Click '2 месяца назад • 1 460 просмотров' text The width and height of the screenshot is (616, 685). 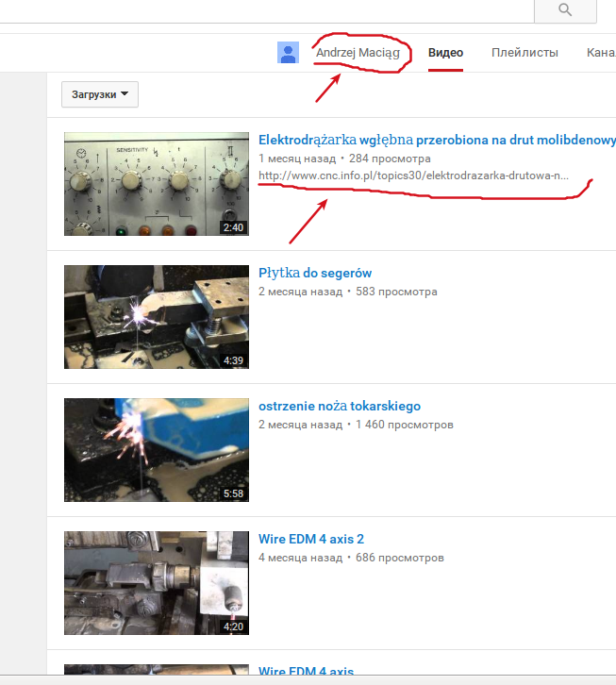pyautogui.click(x=356, y=425)
